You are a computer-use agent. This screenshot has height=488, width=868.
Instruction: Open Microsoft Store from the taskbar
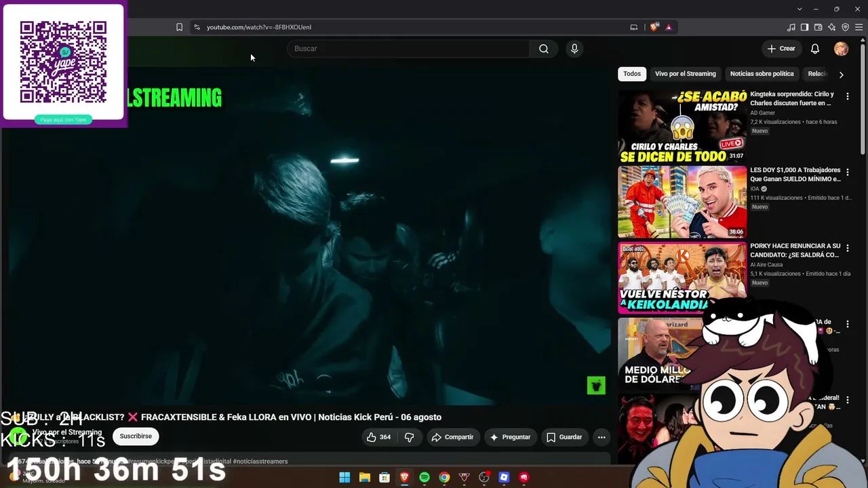point(384,477)
